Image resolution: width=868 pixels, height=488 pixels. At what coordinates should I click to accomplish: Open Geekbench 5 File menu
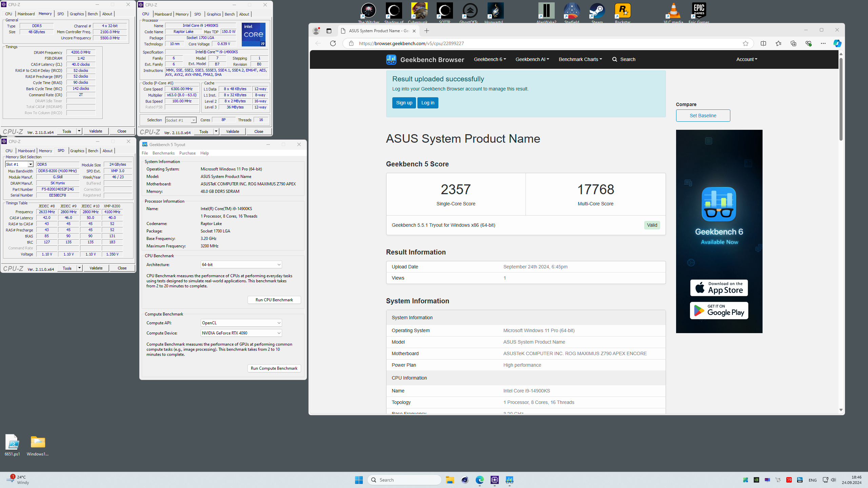(x=145, y=153)
